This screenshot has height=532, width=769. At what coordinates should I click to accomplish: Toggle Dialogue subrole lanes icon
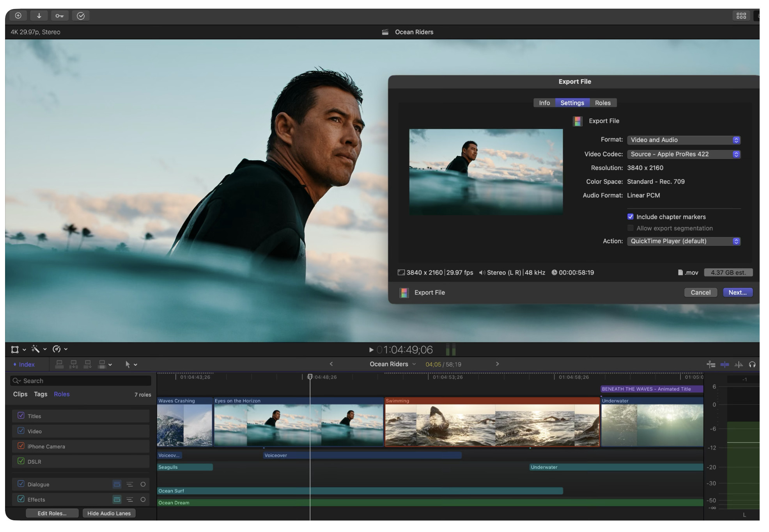[x=130, y=484]
